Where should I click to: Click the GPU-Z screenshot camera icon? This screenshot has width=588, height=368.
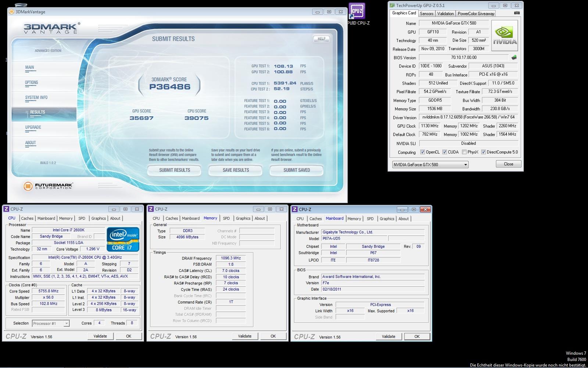(x=517, y=13)
